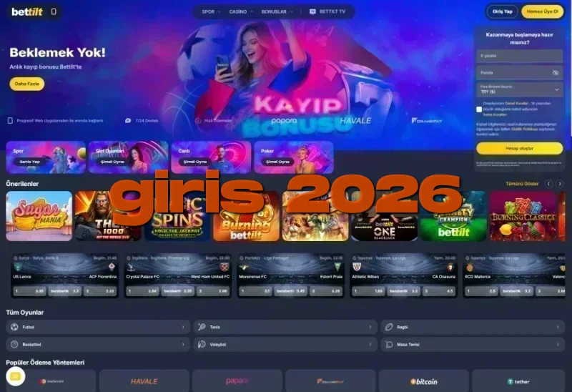Select beraberlik for Crystal Palace FC match

click(177, 291)
